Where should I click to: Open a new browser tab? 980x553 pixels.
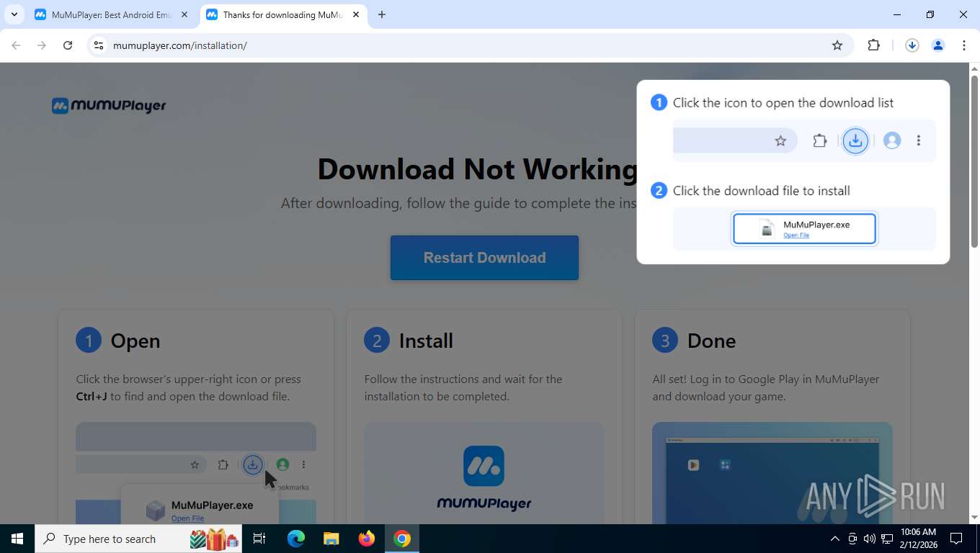pyautogui.click(x=382, y=14)
